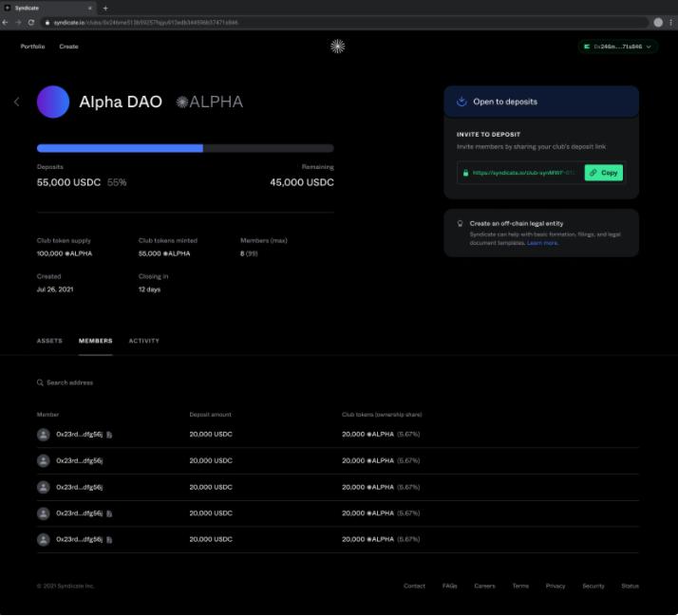Open the FAQs footer link
The width and height of the screenshot is (678, 616).
coord(449,586)
